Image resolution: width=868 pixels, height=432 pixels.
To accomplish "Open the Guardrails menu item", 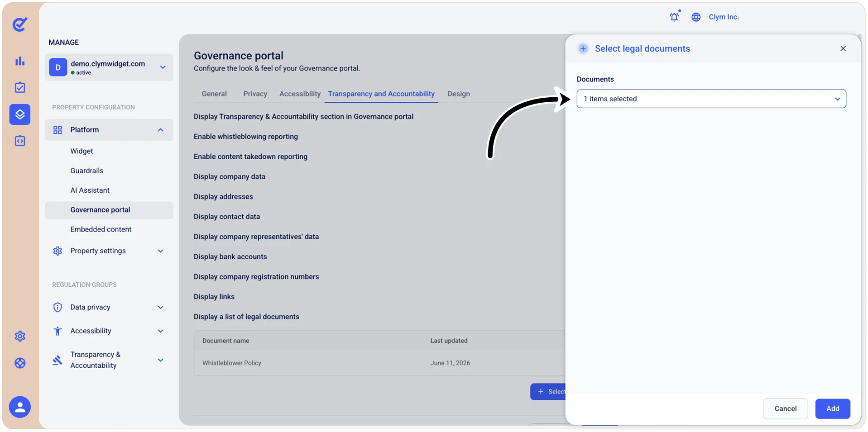I will coord(87,171).
